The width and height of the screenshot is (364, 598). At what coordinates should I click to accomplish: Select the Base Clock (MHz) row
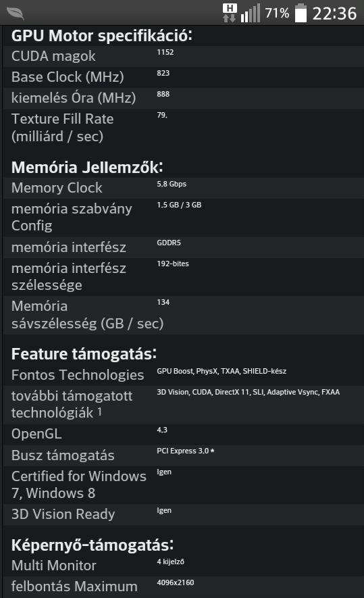tap(184, 78)
